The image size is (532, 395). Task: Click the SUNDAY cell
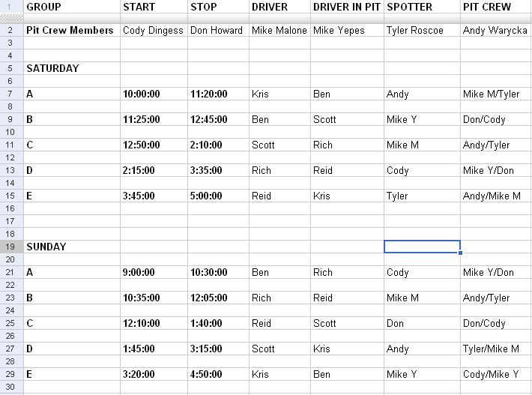coord(72,247)
